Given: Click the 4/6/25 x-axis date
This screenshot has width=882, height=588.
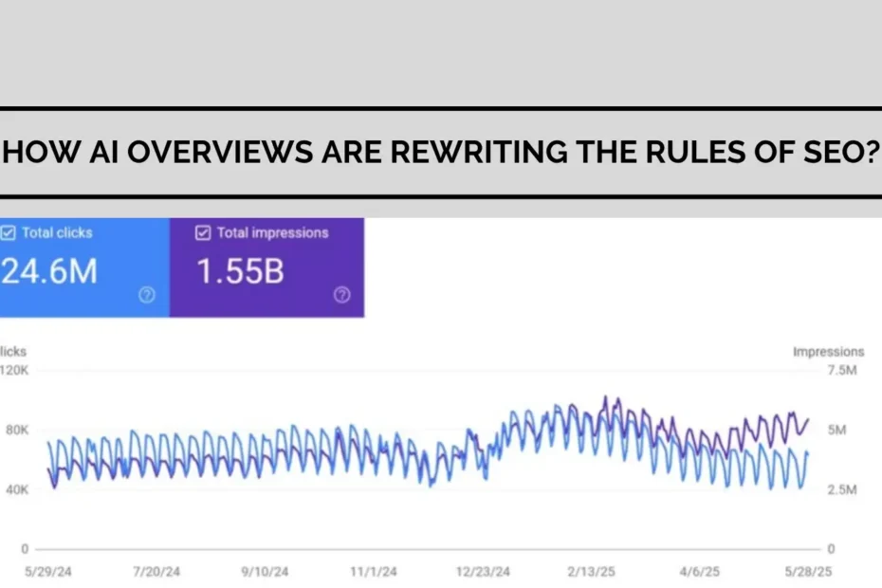Looking at the screenshot, I should point(702,573).
